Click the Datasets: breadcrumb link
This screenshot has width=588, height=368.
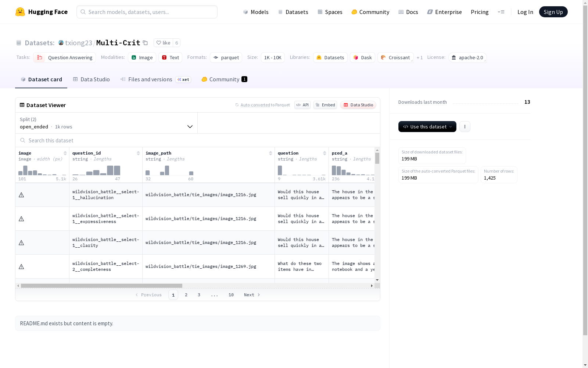tap(39, 43)
